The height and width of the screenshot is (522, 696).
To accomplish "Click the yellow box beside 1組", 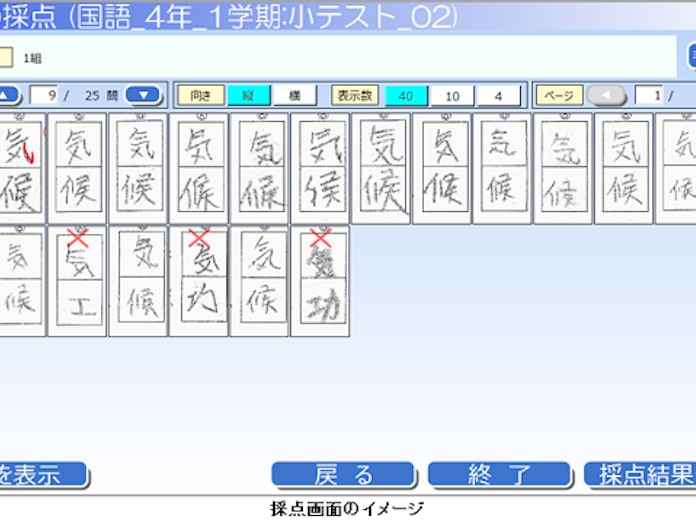I will [6, 58].
